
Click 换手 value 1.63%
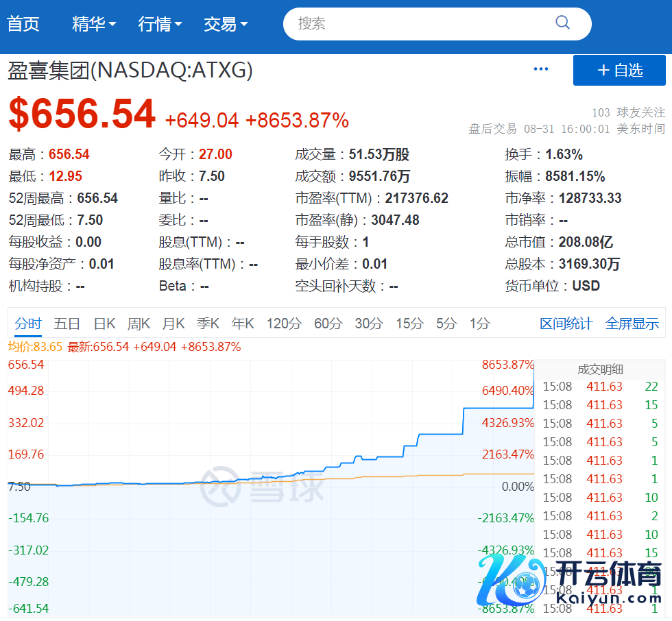[x=564, y=154]
